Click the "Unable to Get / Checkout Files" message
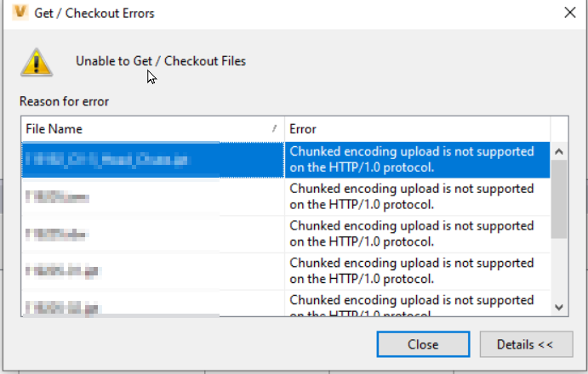Screen dimensions: 588x374 tap(161, 61)
